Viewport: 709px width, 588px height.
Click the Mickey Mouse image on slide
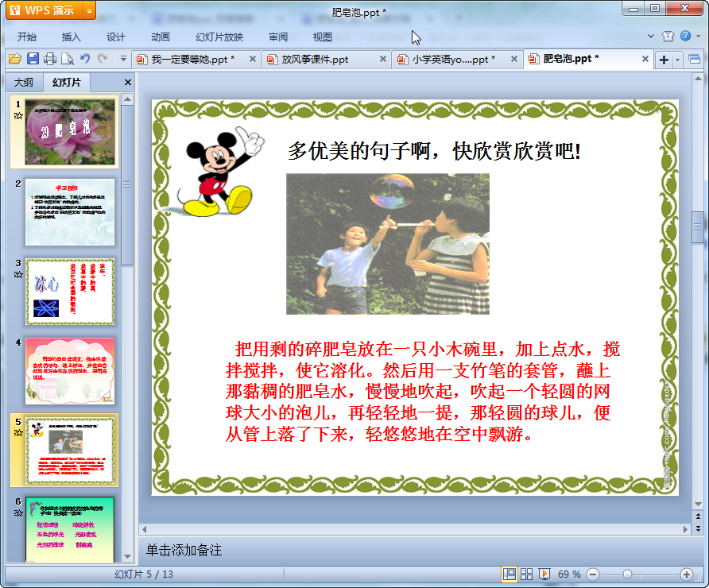tap(220, 171)
